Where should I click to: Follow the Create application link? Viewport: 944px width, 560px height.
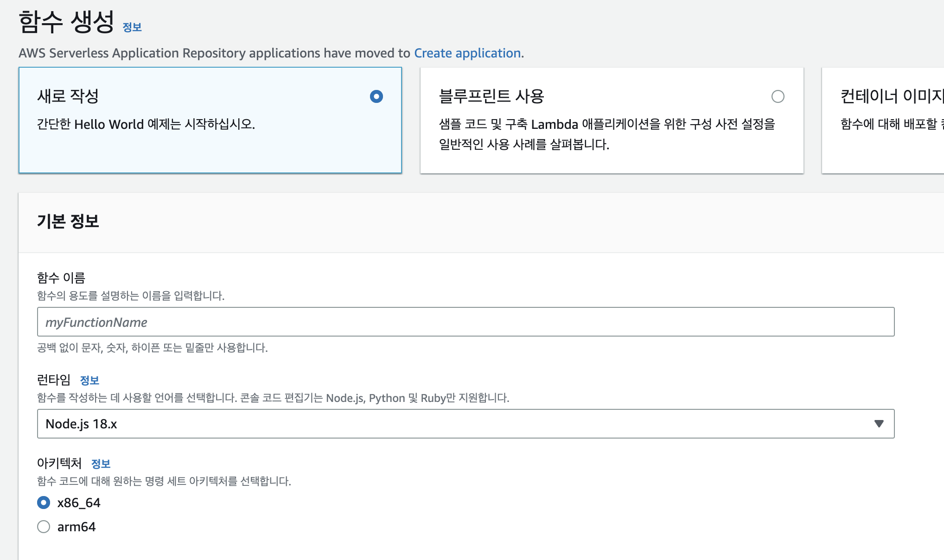pyautogui.click(x=467, y=53)
